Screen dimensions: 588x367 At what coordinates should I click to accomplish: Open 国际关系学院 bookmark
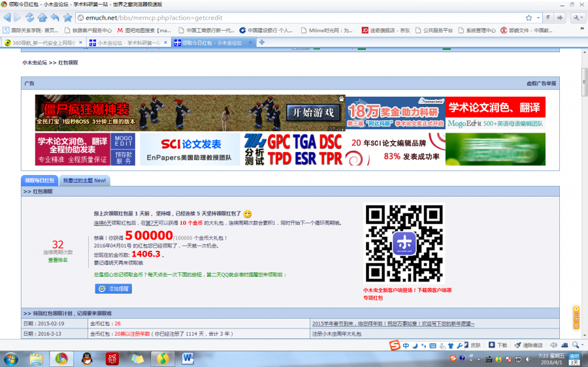31,30
